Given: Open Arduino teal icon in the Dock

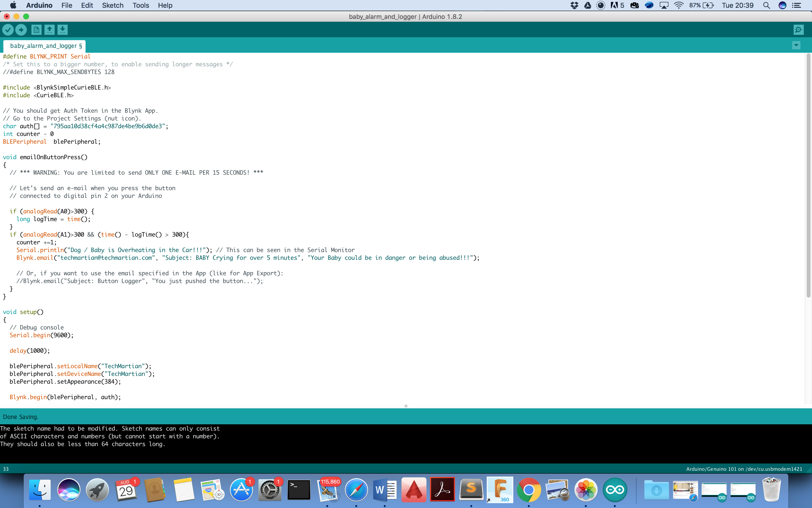Looking at the screenshot, I should (615, 490).
